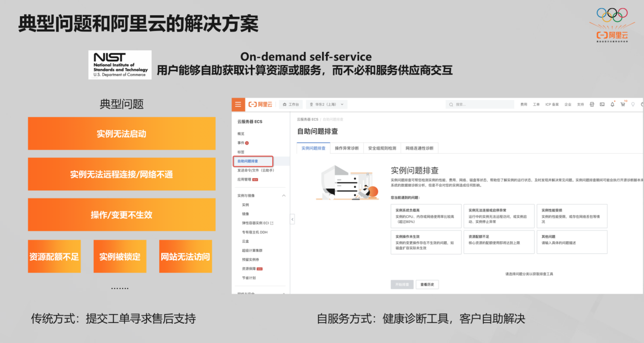Open 弹性容器实例 ECI external link

click(257, 223)
